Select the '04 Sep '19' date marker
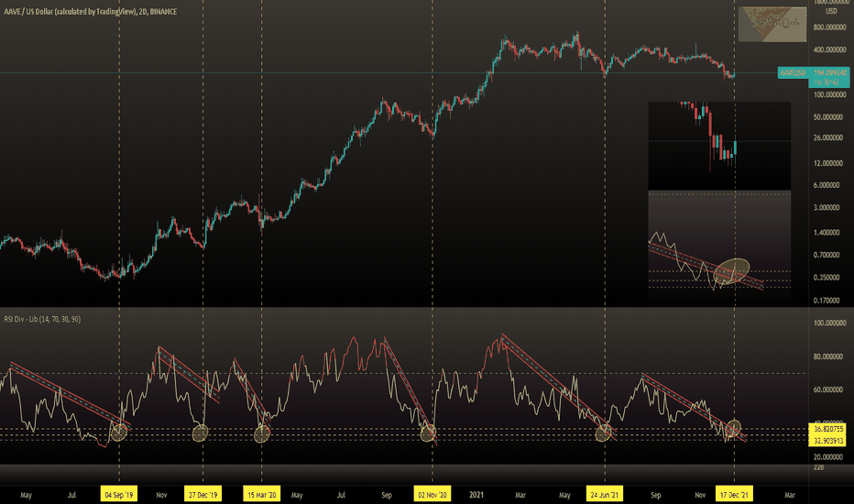854x504 pixels. click(119, 495)
